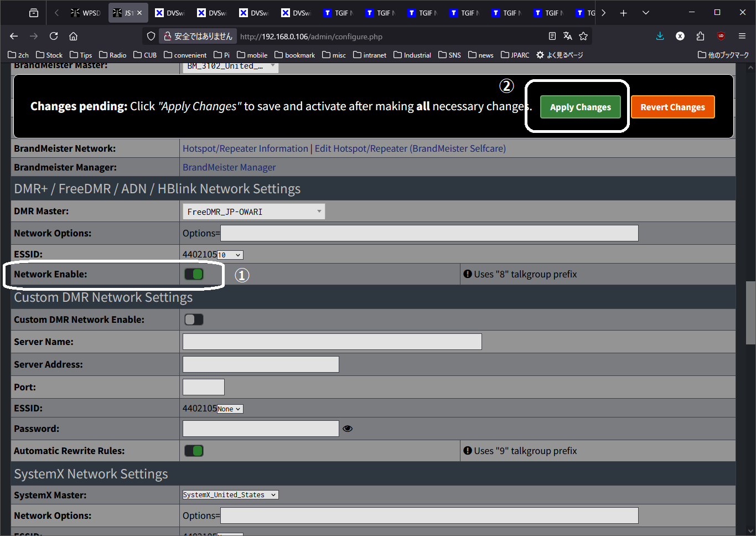Focus the Server Name field

pos(332,342)
